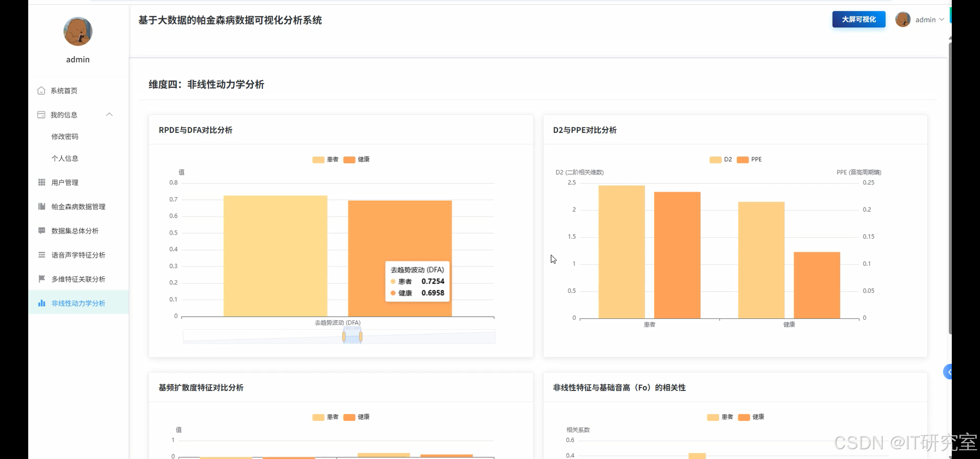Click the 患者 x-axis label in D2 chart
The image size is (980, 459).
650,324
